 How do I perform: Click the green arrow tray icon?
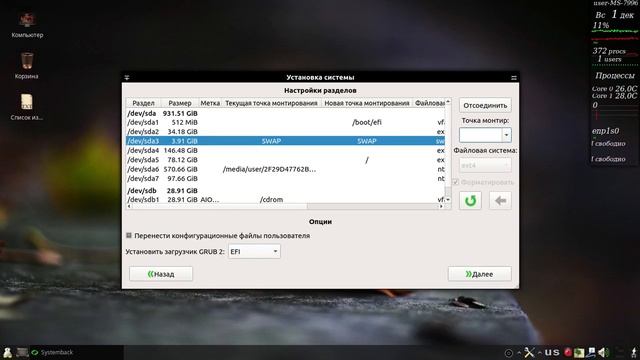pyautogui.click(x=579, y=352)
